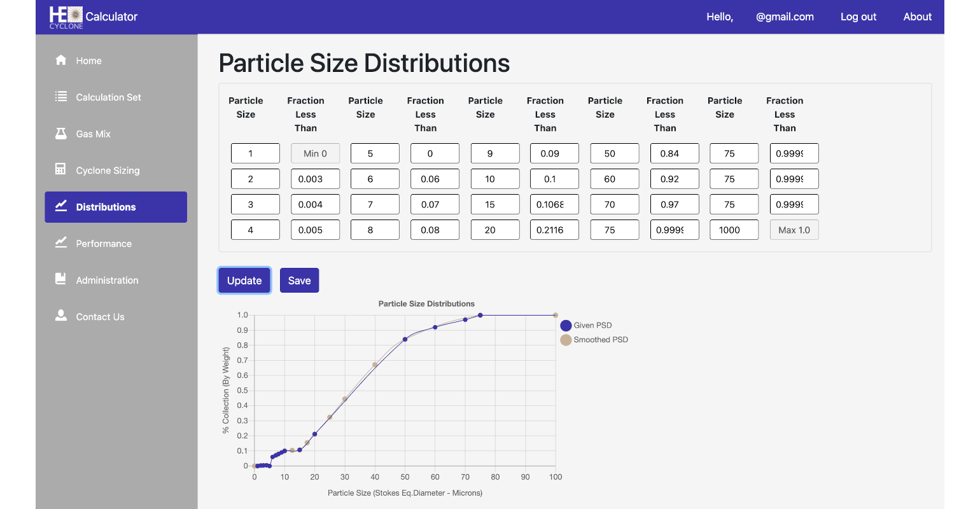980x509 pixels.
Task: Select the fraction input with value 0.003
Action: (x=315, y=179)
